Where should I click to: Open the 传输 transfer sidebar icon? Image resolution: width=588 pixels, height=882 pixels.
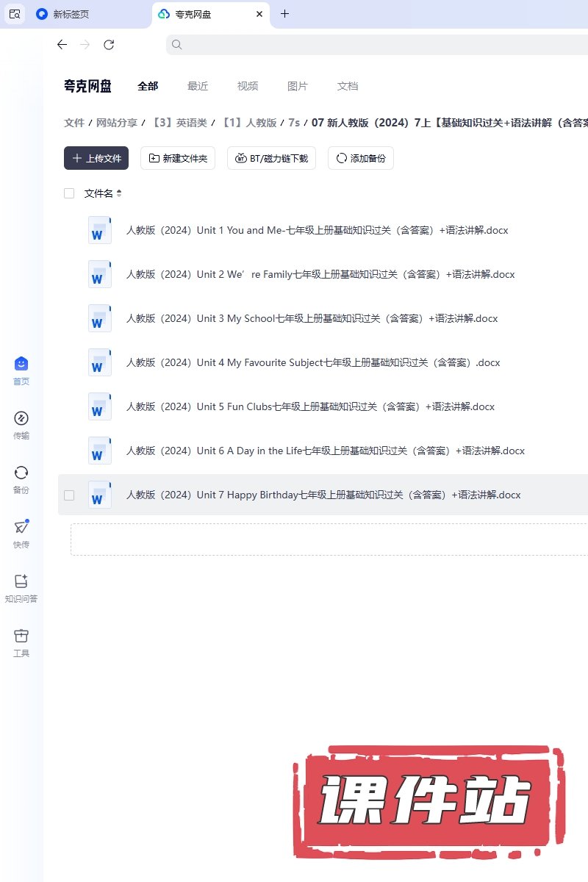tap(21, 418)
